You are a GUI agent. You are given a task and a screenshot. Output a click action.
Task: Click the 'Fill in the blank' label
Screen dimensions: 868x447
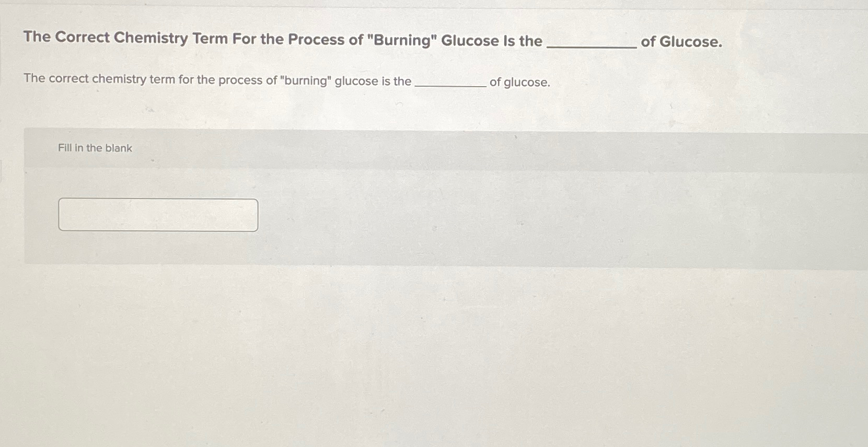tap(94, 148)
